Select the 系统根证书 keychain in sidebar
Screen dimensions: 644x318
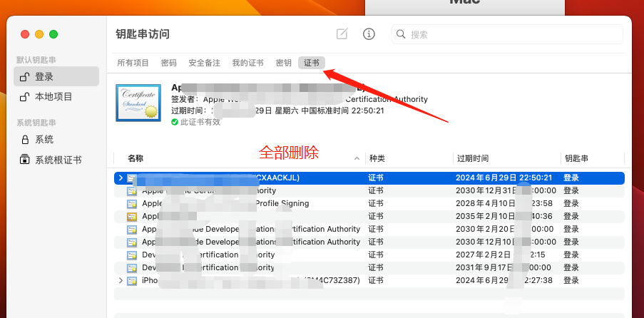tap(56, 160)
